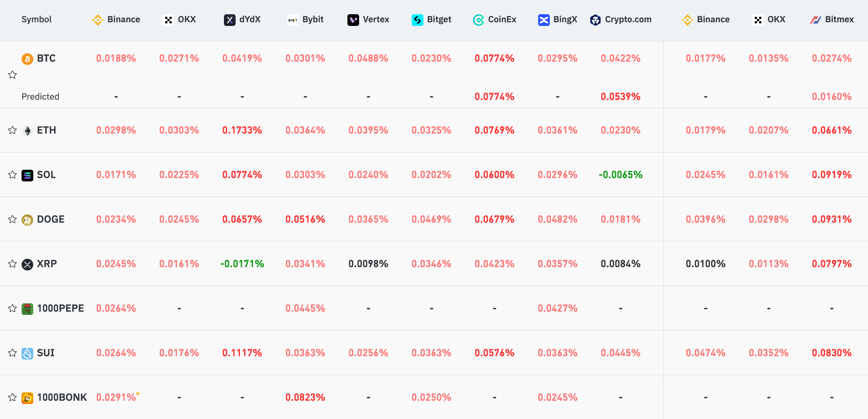Click the Bitmex column header
Screen dimensions: 868x419
pyautogui.click(x=832, y=20)
